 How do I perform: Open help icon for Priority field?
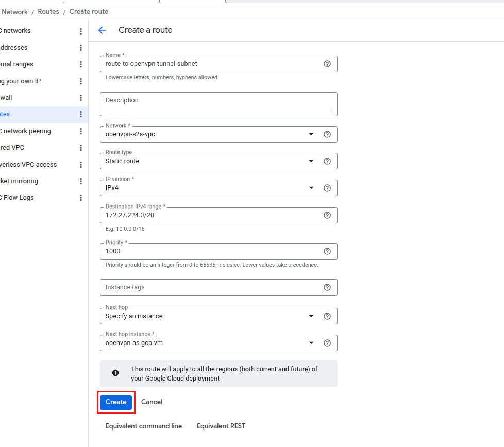(x=327, y=251)
